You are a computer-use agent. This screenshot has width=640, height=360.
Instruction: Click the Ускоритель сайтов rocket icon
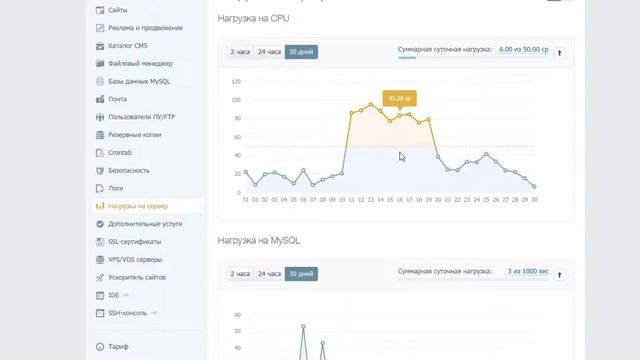click(100, 278)
